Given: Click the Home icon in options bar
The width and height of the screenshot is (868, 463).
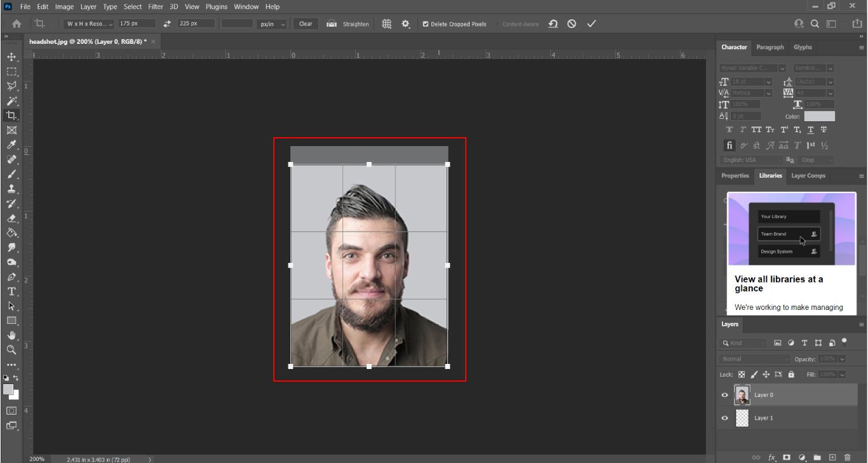Looking at the screenshot, I should coord(16,23).
